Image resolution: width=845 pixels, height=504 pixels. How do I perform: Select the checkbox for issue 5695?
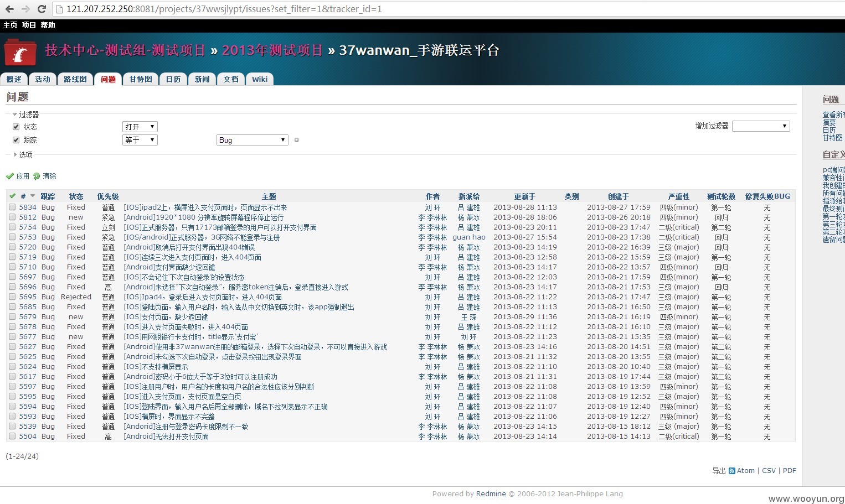click(12, 297)
